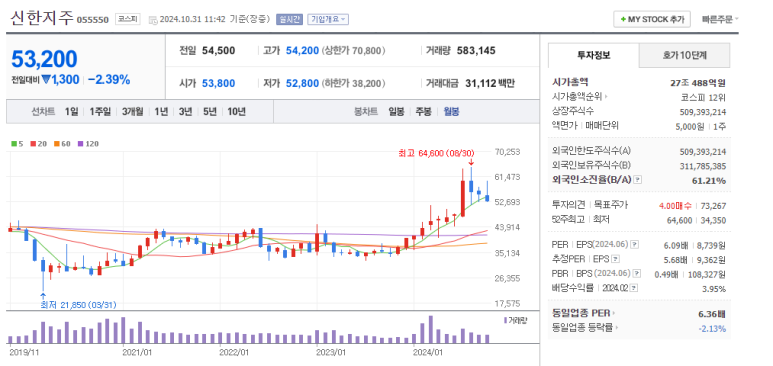The width and height of the screenshot is (773, 366).
Task: Select the 1주일 line chart period
Action: coord(100,111)
